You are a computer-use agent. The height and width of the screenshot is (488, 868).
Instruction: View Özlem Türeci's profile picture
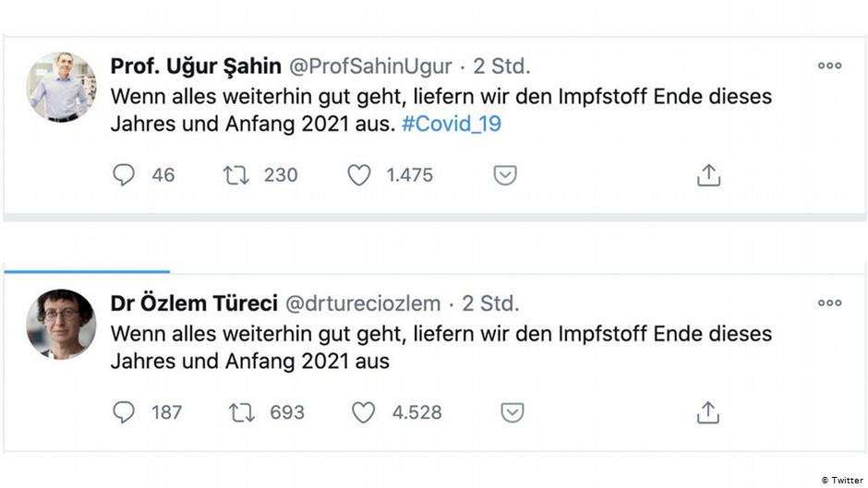coord(61,324)
